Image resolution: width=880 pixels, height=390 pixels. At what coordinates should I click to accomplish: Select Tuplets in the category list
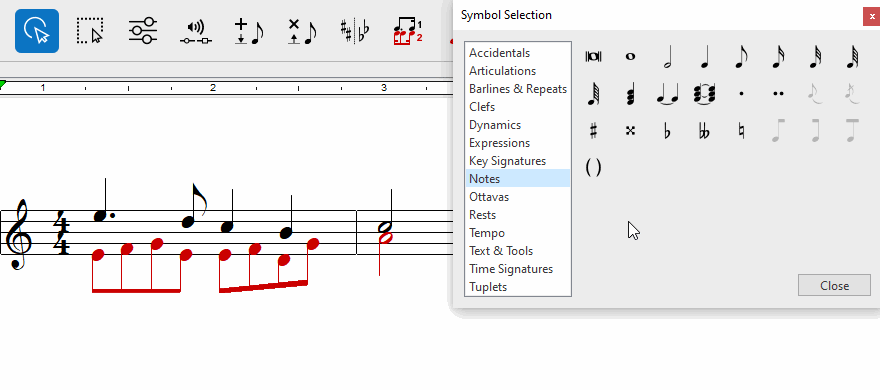click(488, 287)
